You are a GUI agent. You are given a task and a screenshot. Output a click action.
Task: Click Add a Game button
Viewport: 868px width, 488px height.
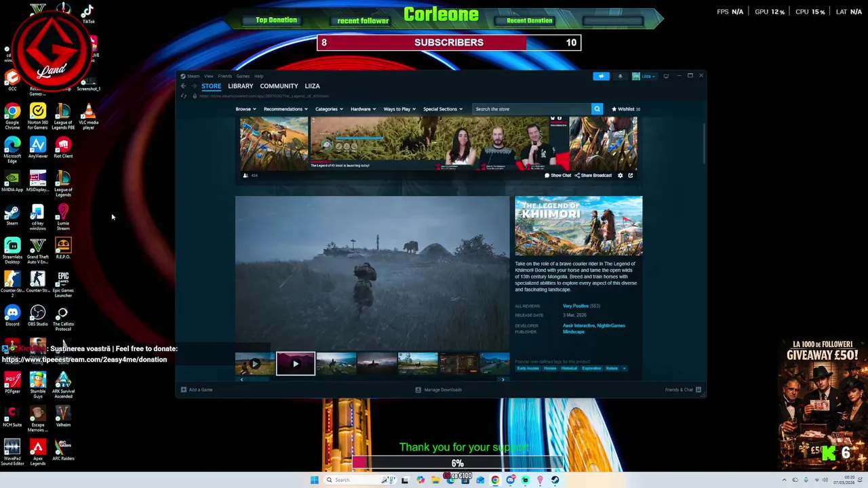click(197, 390)
